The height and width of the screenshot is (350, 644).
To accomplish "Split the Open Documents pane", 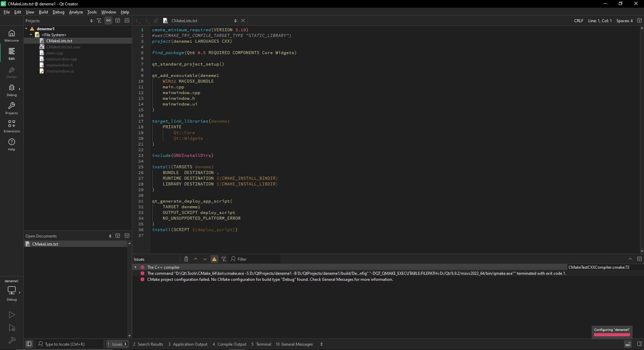I will [118, 236].
